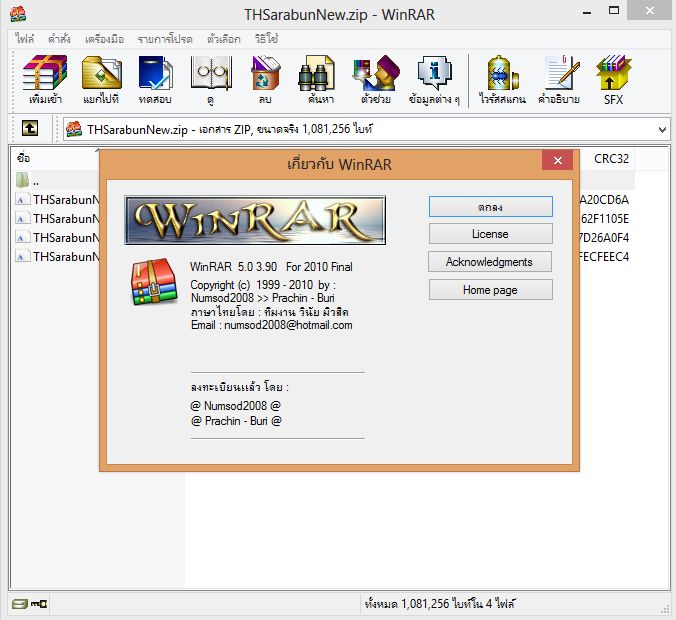Select the font file icon beside CRC32 A20CD6A
Viewport: 676px width, 620px height.
coord(22,199)
